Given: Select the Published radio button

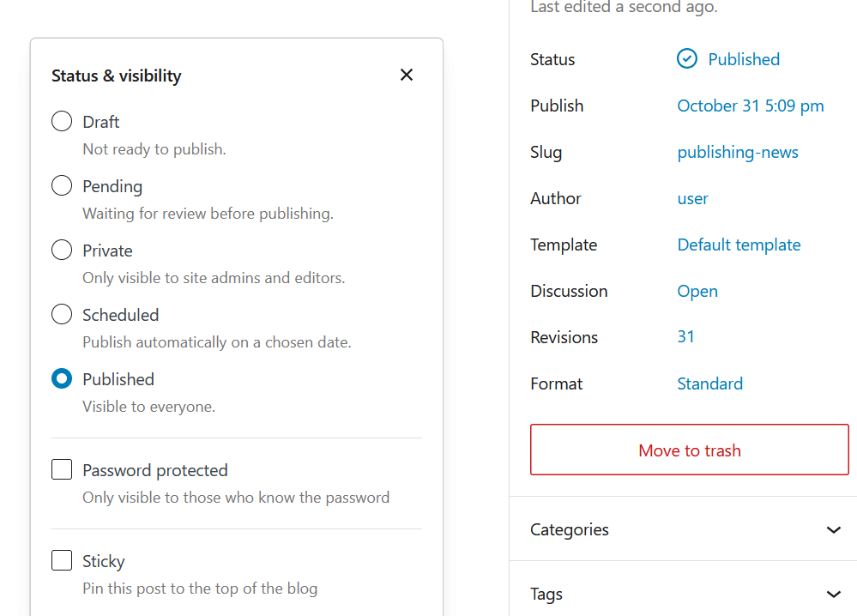Looking at the screenshot, I should pos(62,379).
